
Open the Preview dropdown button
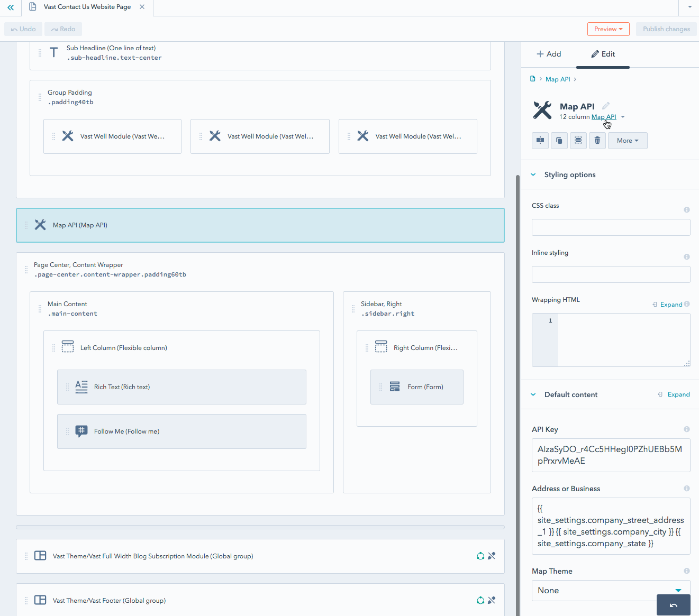click(x=608, y=29)
